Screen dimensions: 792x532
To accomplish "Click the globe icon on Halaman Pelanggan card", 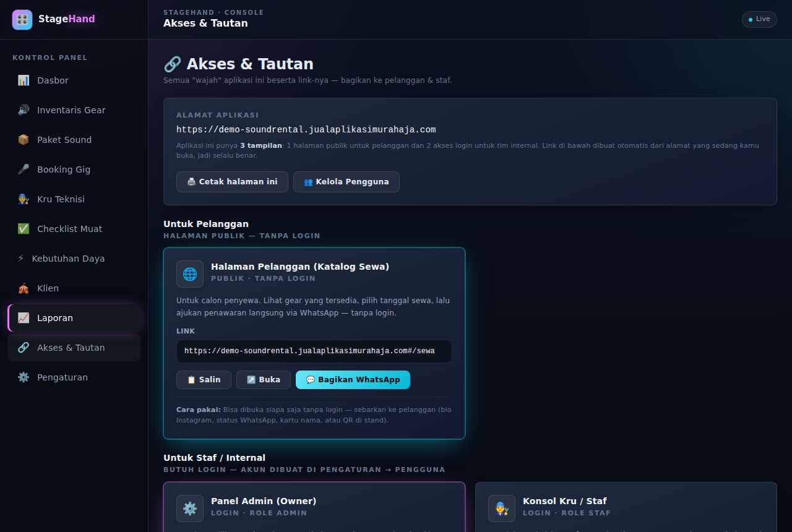I will click(x=190, y=274).
